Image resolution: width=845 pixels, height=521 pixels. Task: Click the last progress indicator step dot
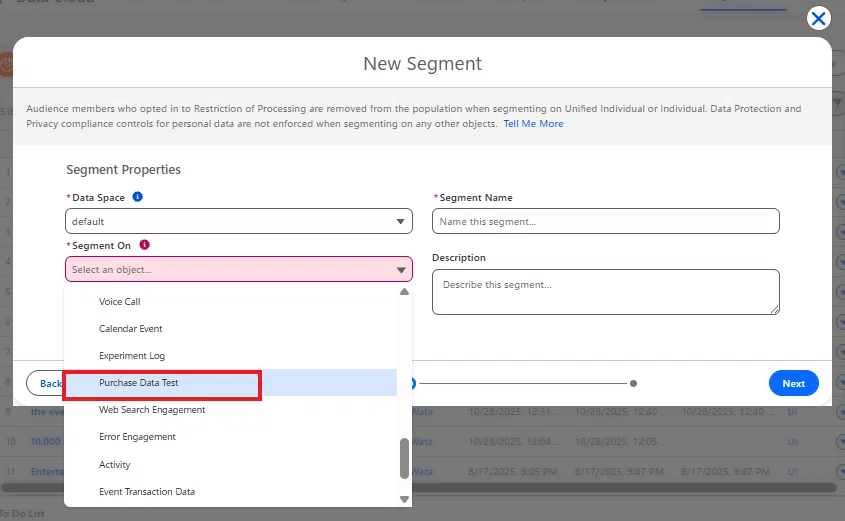(633, 384)
